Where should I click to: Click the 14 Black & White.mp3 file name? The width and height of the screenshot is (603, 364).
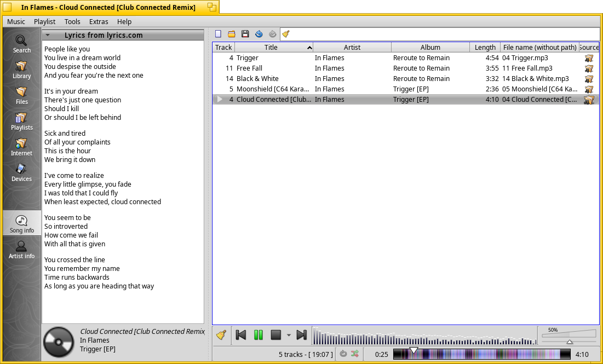tap(535, 79)
